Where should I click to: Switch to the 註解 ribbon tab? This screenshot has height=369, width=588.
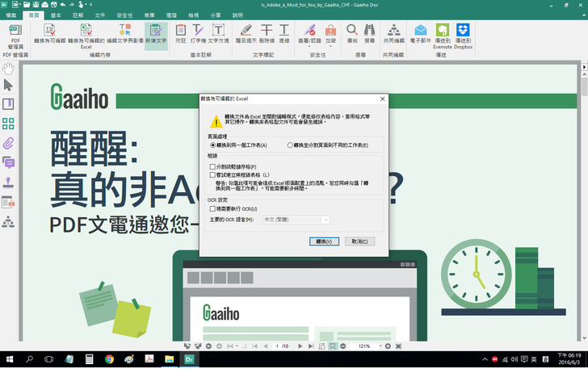pos(78,15)
